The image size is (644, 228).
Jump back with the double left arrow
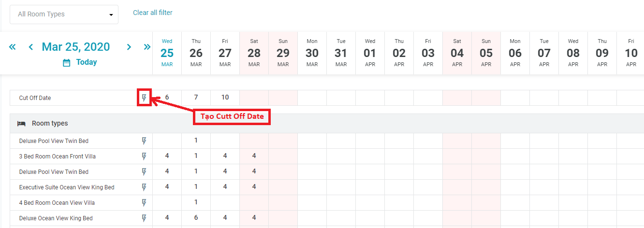[13, 47]
